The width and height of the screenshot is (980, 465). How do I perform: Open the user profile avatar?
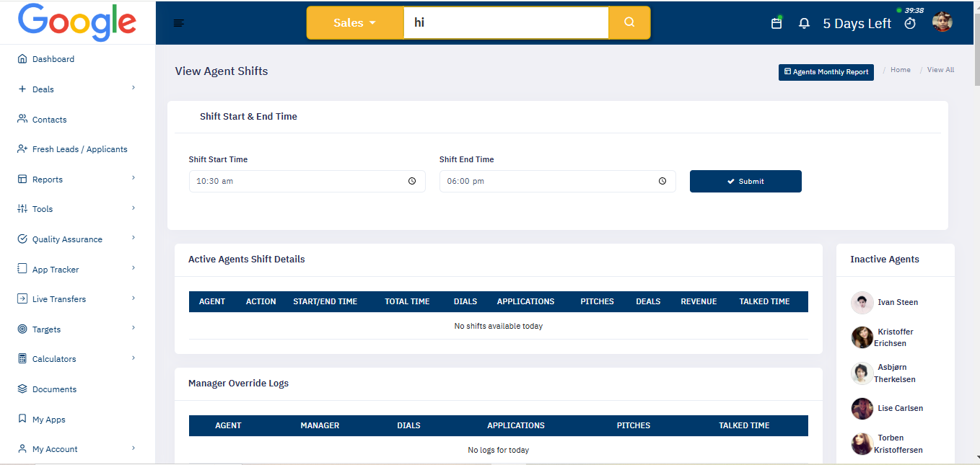[x=942, y=22]
